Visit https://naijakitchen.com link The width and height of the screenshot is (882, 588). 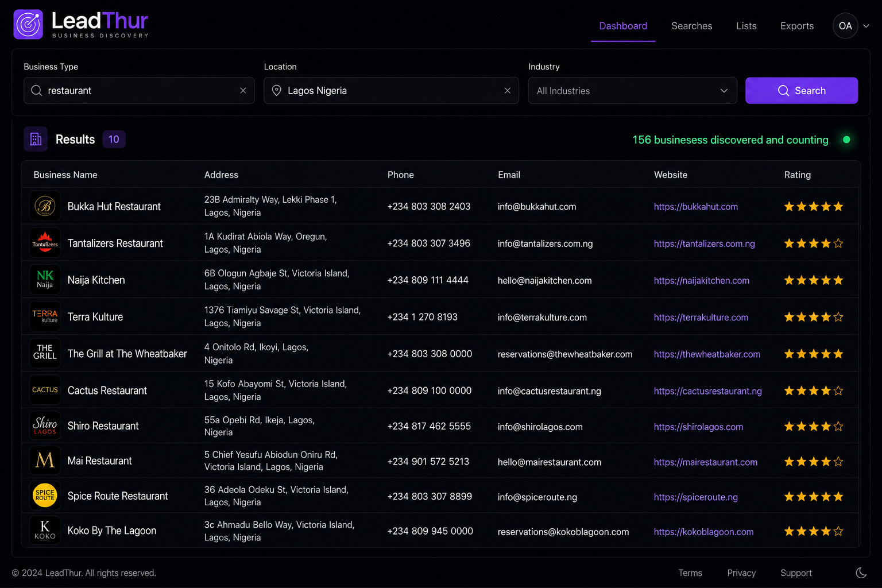click(x=702, y=280)
